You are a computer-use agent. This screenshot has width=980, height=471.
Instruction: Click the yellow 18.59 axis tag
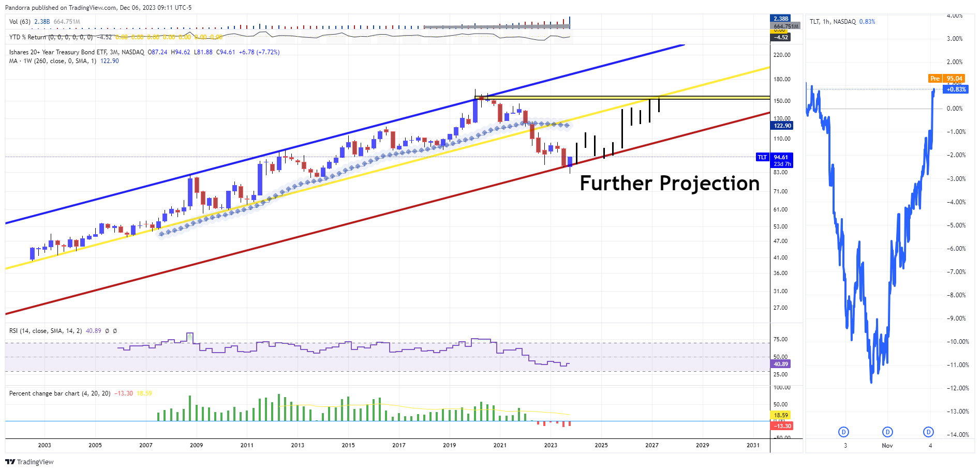781,415
